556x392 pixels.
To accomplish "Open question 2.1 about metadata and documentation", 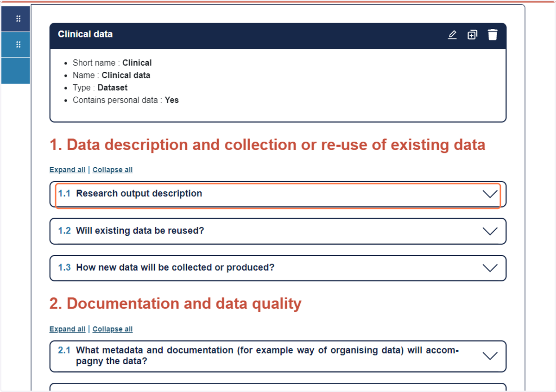I will [278, 356].
